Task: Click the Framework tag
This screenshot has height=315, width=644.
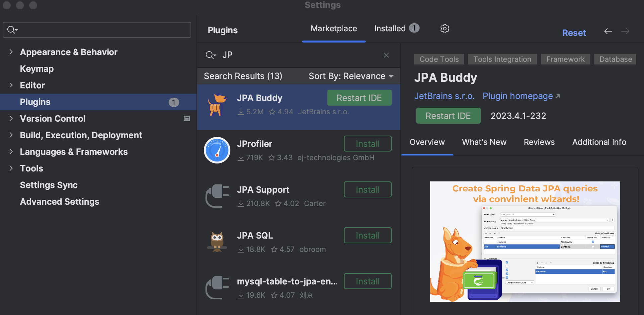Action: click(566, 59)
